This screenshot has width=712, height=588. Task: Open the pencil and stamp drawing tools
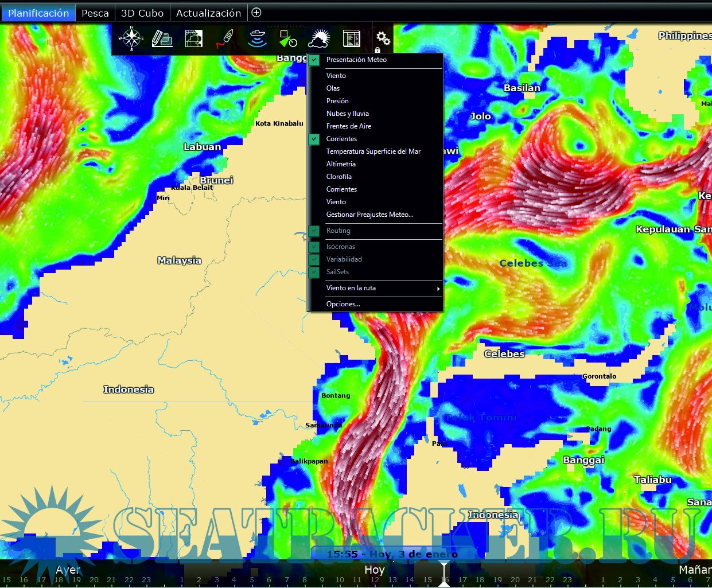[162, 38]
